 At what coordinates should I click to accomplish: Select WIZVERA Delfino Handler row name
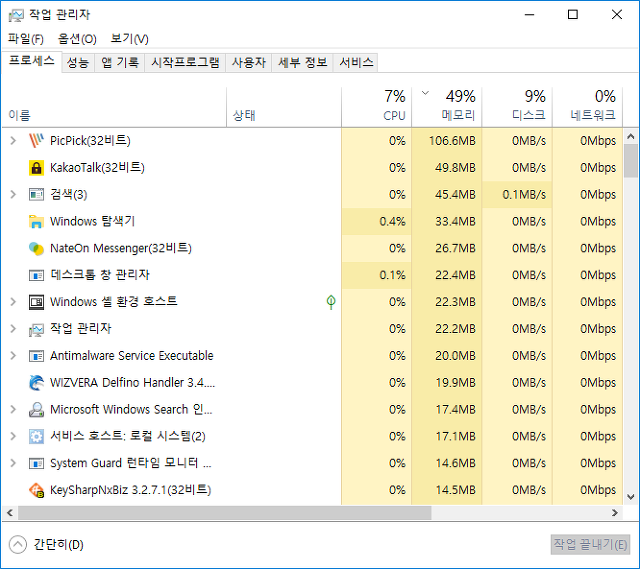pos(132,383)
